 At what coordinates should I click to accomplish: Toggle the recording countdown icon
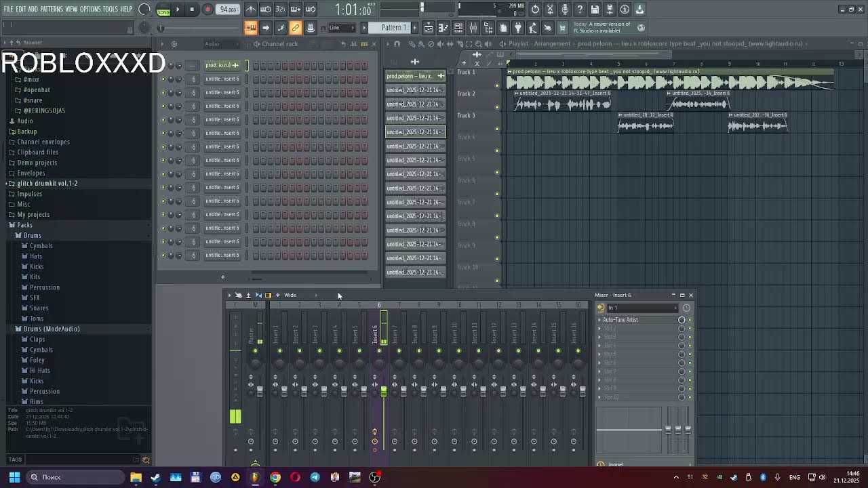point(281,9)
